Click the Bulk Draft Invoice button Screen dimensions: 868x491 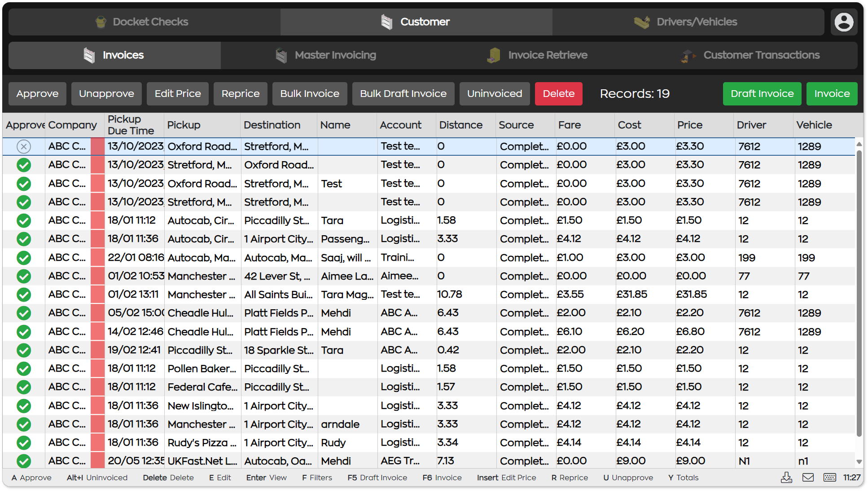[403, 94]
